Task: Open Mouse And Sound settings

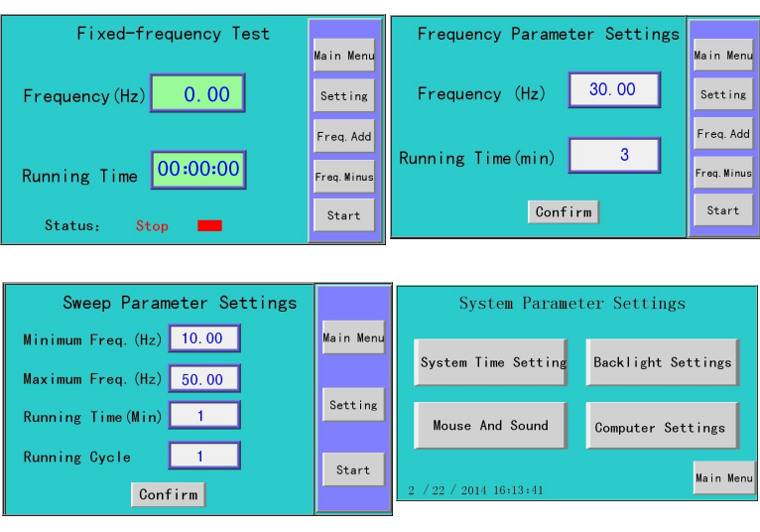Action: coord(490,426)
